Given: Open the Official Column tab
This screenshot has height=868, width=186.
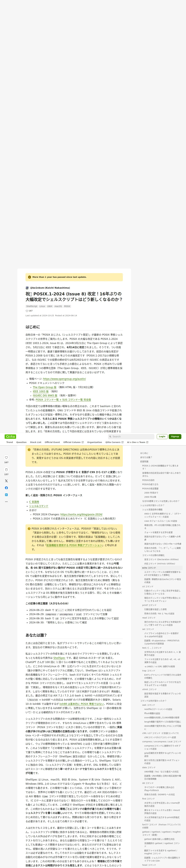Looking at the screenshot, I should click(73, 442).
